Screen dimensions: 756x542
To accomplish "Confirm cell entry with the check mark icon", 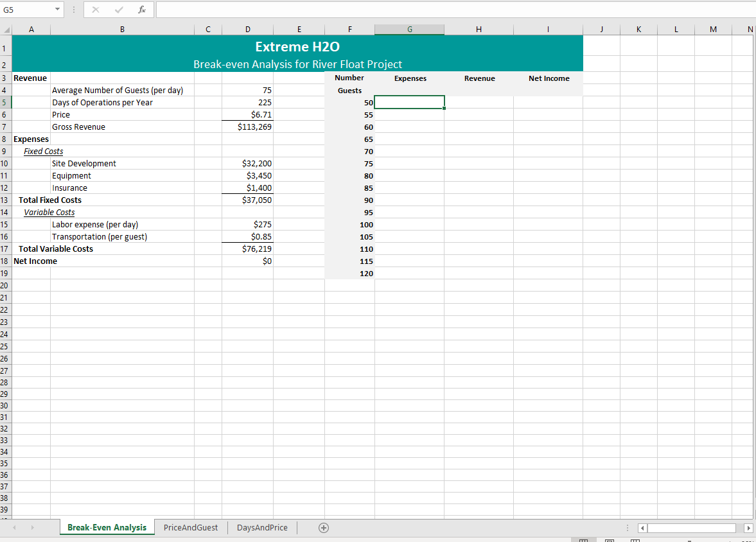I will coord(119,9).
